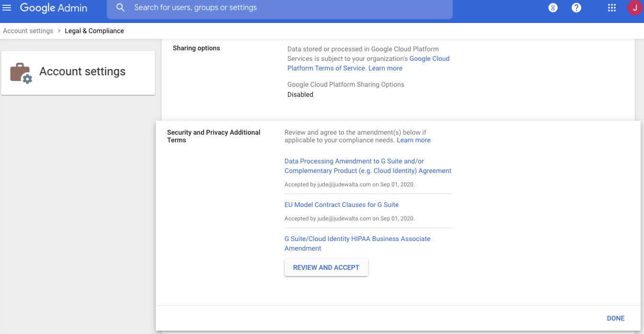Click the Account settings card
644x334 pixels.
78,73
